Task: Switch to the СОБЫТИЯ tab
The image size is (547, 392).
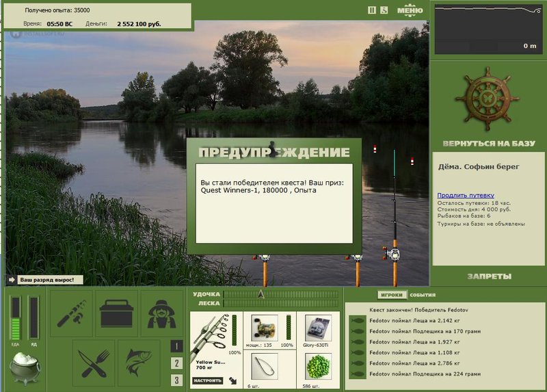Action: point(423,295)
